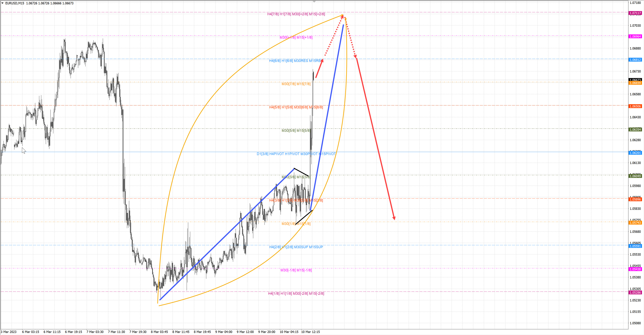Click the 10 Mar 12:15 time axis label

[x=310, y=332]
